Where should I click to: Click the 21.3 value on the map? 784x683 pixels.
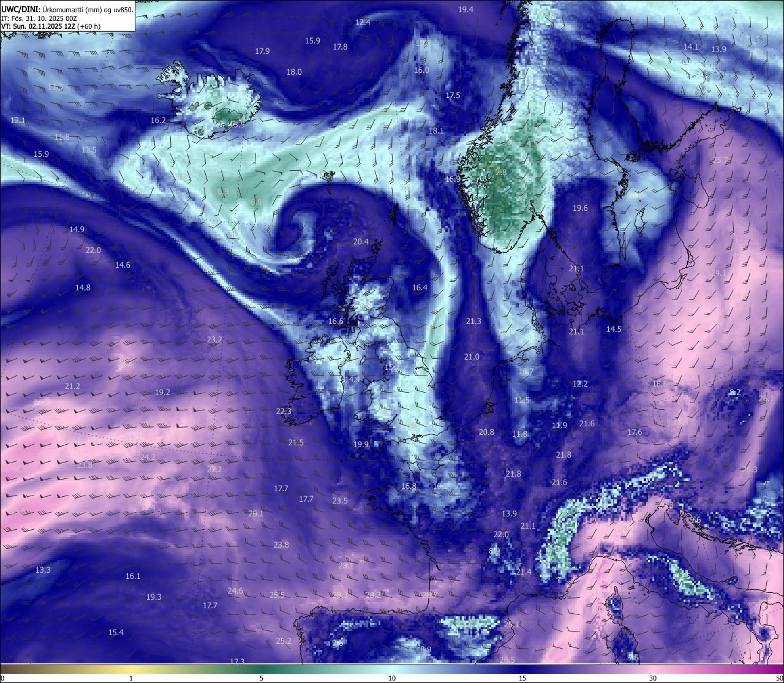point(473,321)
